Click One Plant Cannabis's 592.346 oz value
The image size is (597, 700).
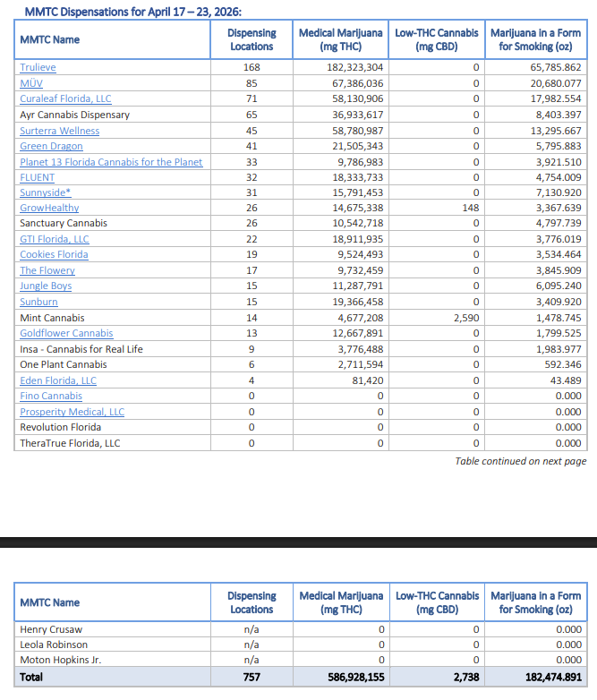coord(563,364)
